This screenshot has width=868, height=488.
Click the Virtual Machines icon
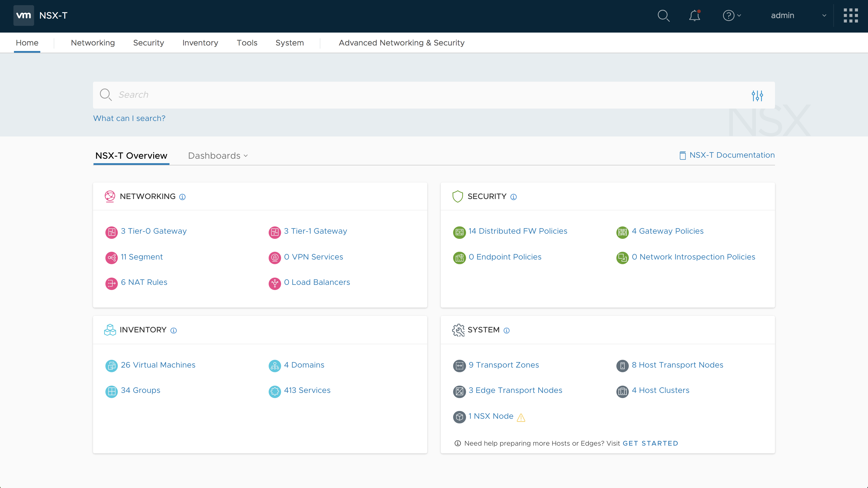pos(112,366)
